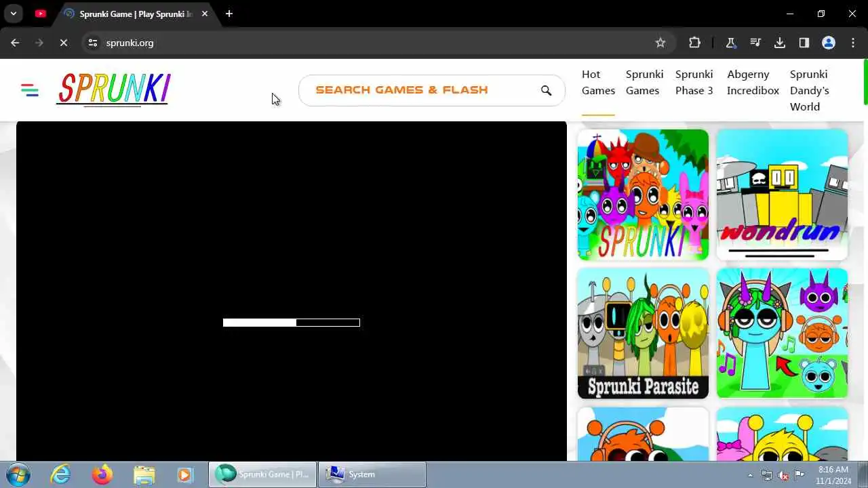Click the game loading progress bar
Image resolution: width=868 pixels, height=488 pixels.
coord(292,323)
